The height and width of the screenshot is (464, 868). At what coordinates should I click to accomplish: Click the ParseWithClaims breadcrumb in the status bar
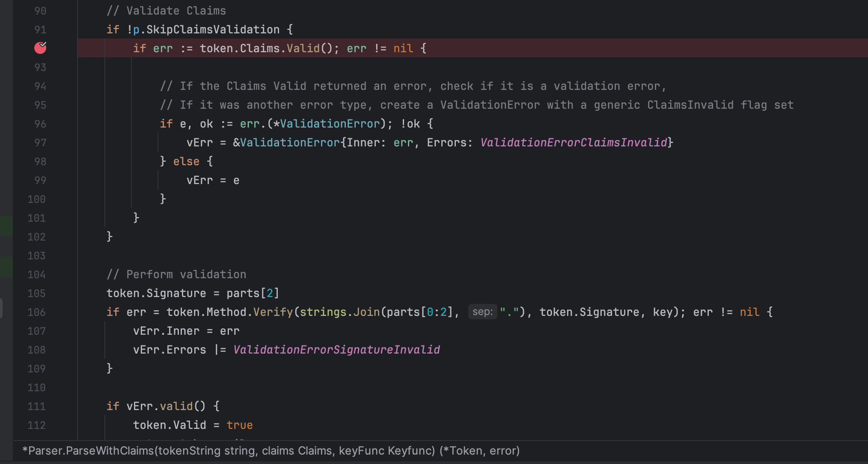pyautogui.click(x=271, y=451)
